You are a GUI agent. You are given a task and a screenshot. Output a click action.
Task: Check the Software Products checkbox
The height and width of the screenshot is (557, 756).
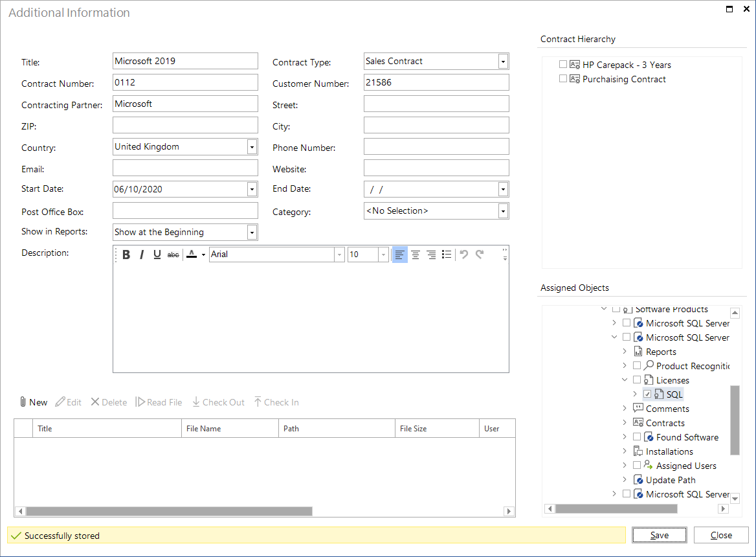(616, 309)
